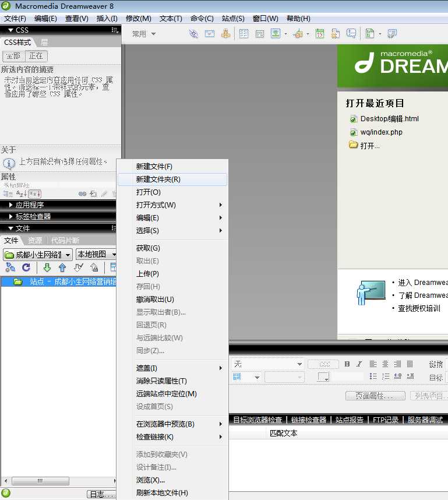The height and width of the screenshot is (500, 448).
Task: Click the Insert Image icon
Action: pyautogui.click(x=276, y=33)
